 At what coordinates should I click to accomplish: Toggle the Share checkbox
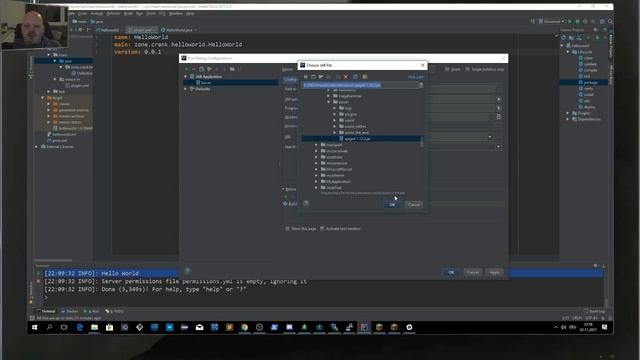click(447, 69)
